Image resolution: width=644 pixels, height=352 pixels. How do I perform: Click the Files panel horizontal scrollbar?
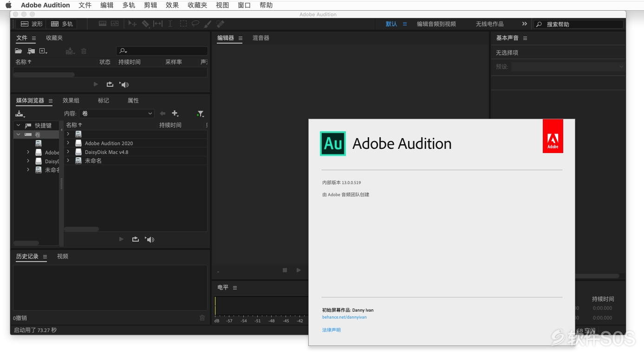coord(44,75)
